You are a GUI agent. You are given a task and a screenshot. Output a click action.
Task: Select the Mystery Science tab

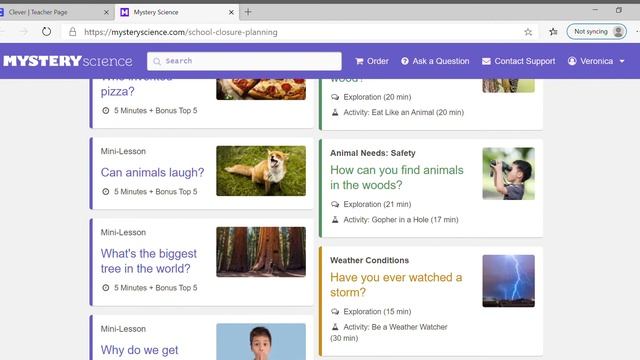click(178, 12)
